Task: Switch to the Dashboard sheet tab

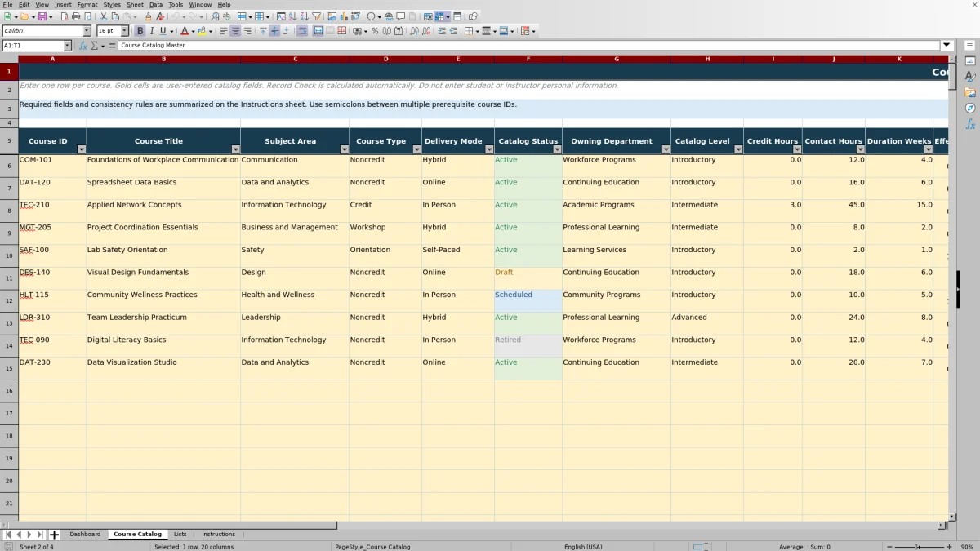Action: pos(85,534)
